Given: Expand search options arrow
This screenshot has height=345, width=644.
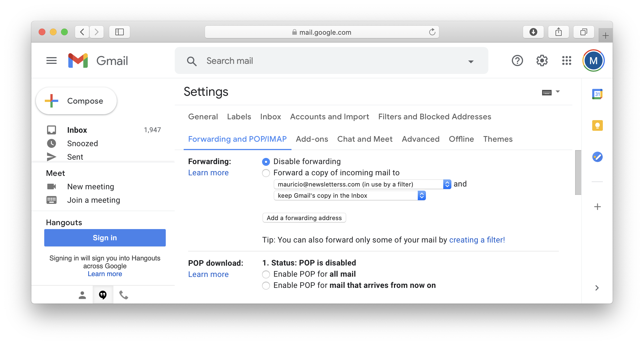Looking at the screenshot, I should (x=471, y=61).
